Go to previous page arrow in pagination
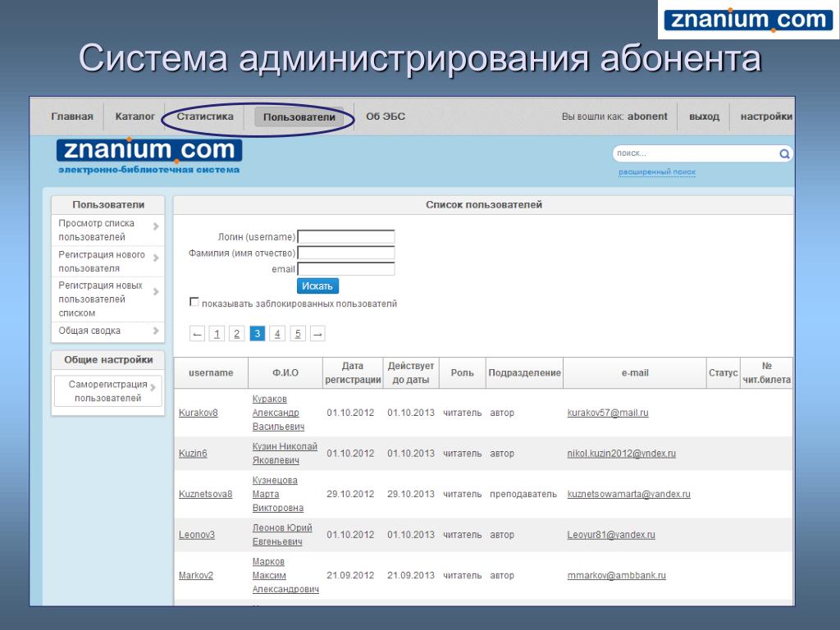 (x=197, y=333)
